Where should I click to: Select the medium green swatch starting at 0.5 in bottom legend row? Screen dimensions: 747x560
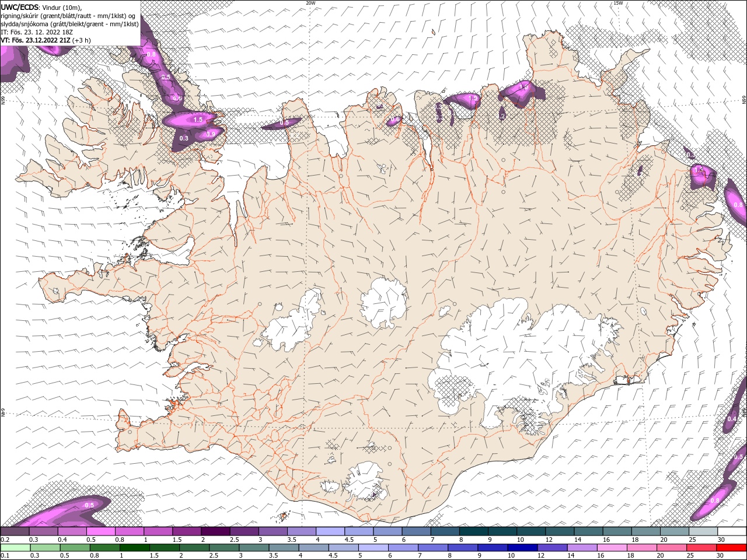[x=75, y=548]
